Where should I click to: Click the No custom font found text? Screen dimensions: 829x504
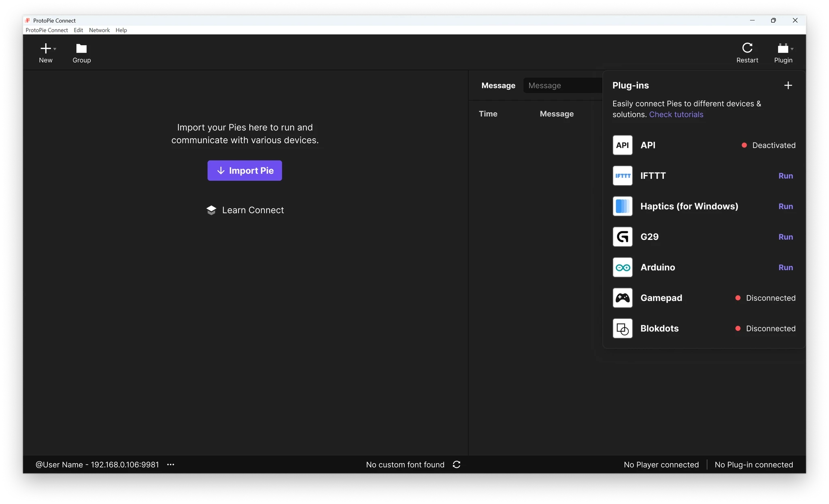pos(405,465)
